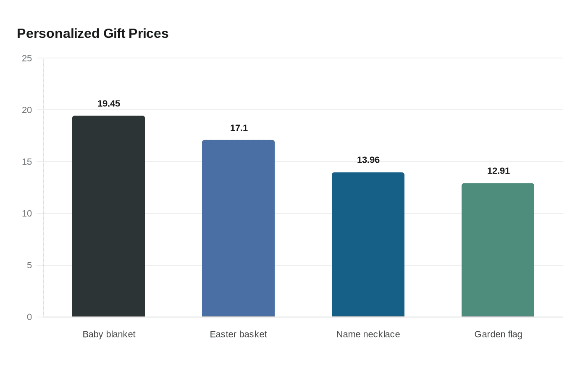Select the 12.91 value label
588x370 pixels.
tap(498, 171)
